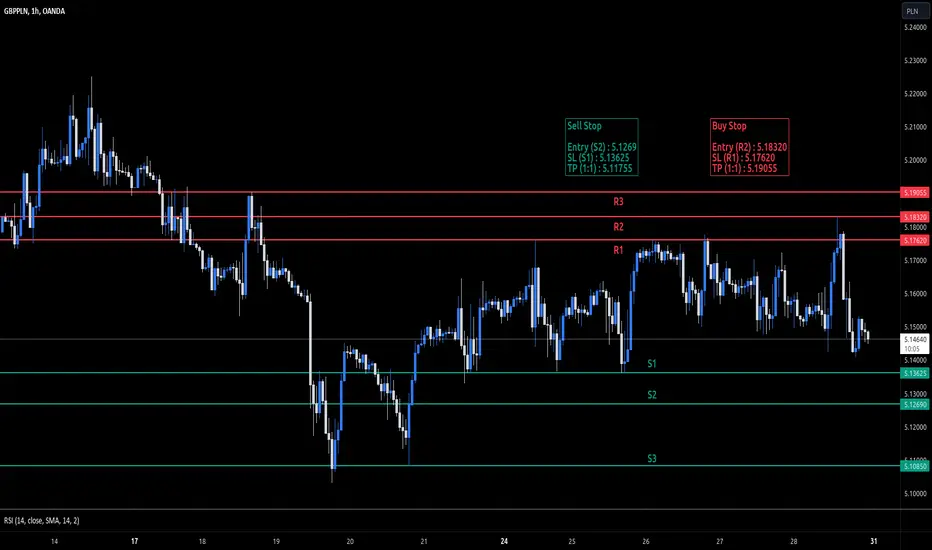The height and width of the screenshot is (550, 932).
Task: Click date 28 on the time axis
Action: point(794,541)
